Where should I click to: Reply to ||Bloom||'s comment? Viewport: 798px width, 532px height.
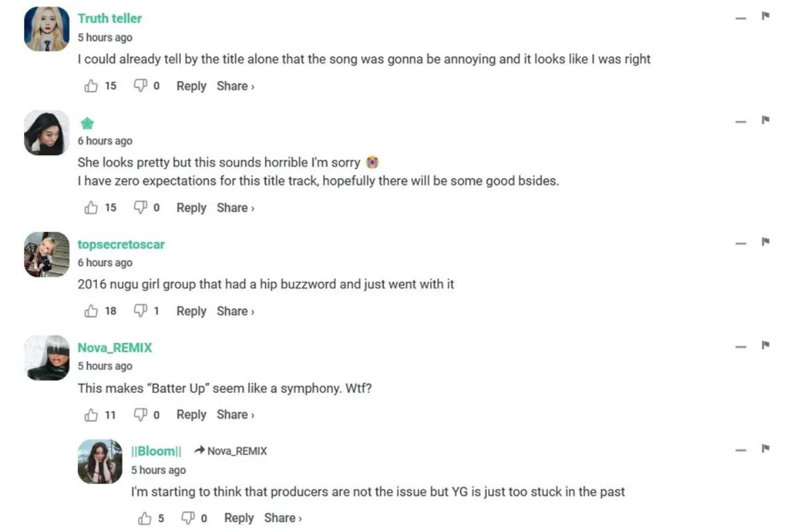point(239,518)
